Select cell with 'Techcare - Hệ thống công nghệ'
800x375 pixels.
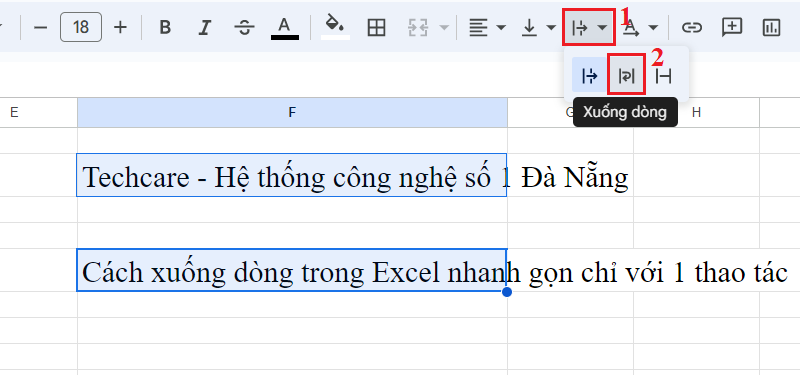(x=292, y=174)
